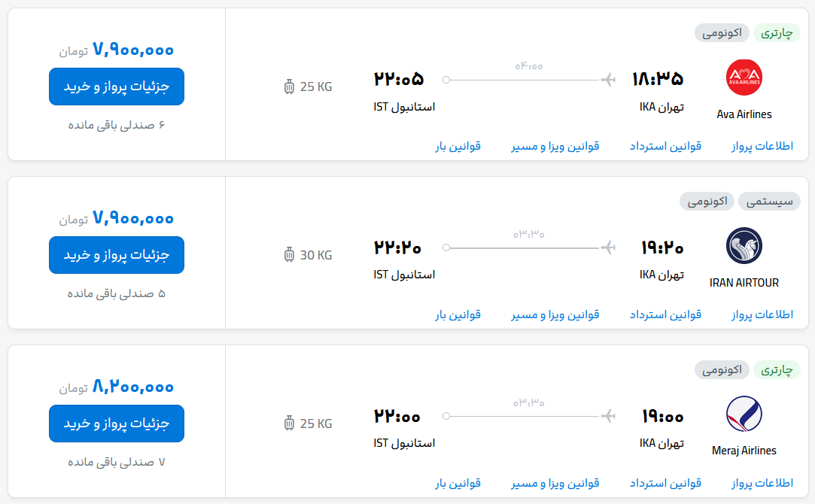Image resolution: width=815 pixels, height=504 pixels.
Task: Open اطلاعات پرواز tab for Ava Airlines
Action: pyautogui.click(x=762, y=146)
